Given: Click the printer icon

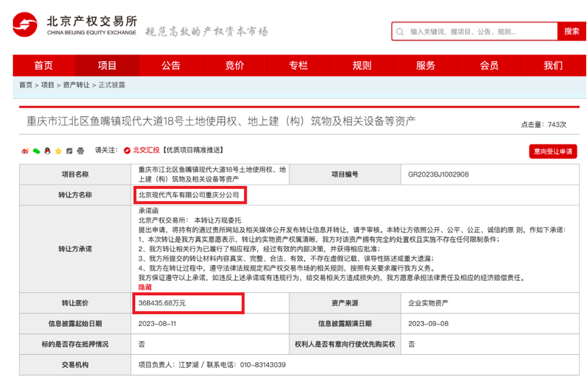Looking at the screenshot, I should coord(80,151).
